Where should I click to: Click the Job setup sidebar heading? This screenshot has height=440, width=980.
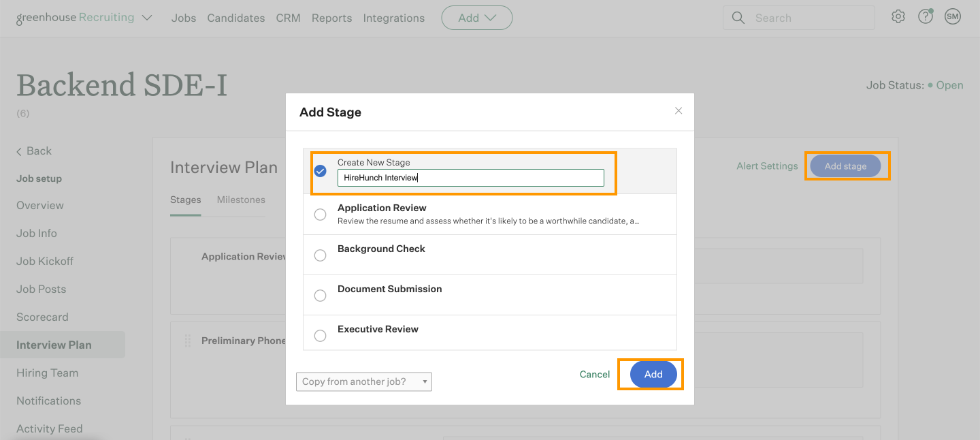(39, 178)
